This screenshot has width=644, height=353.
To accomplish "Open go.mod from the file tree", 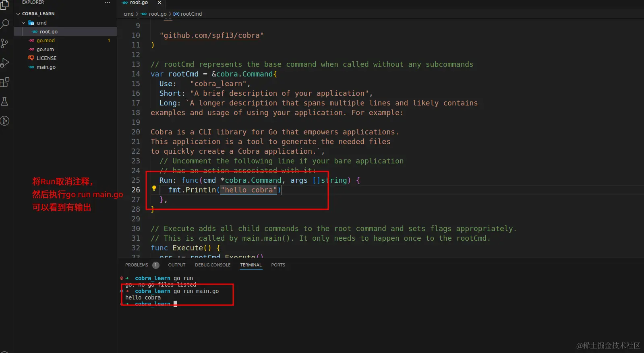I will coord(65,40).
